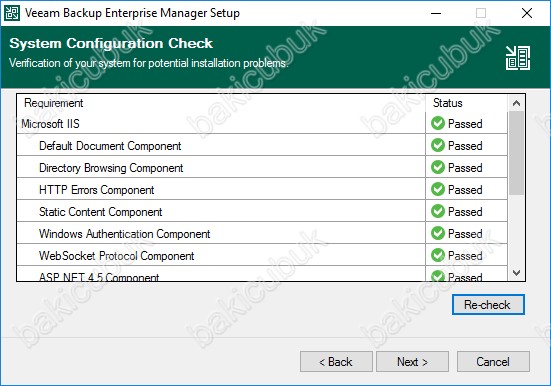Click the Passed status for WebSocket Protocol Component
Screen dimensions: 551x386
tap(465, 256)
